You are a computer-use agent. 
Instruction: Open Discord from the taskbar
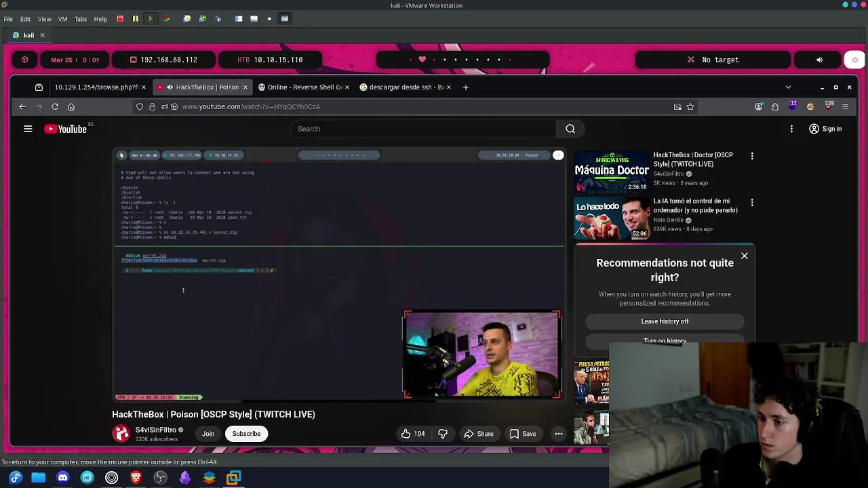pos(63,478)
